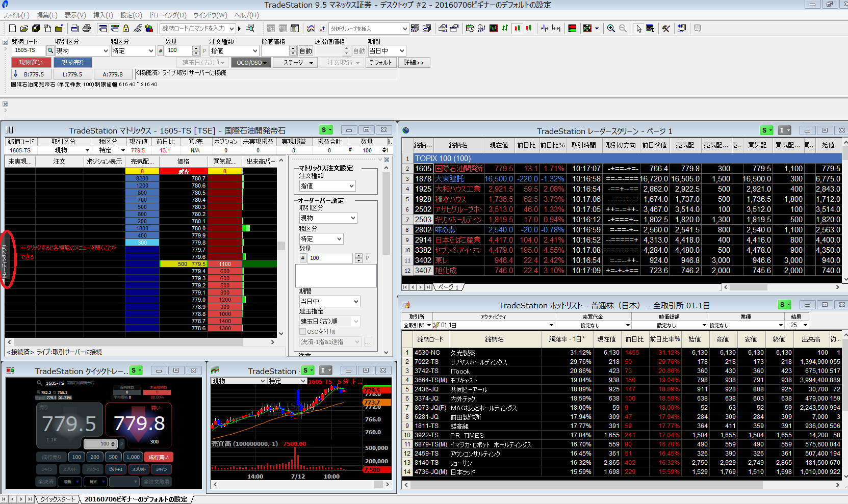848x504 pixels.
Task: Select the arrow pointer tool icon
Action: (x=638, y=29)
